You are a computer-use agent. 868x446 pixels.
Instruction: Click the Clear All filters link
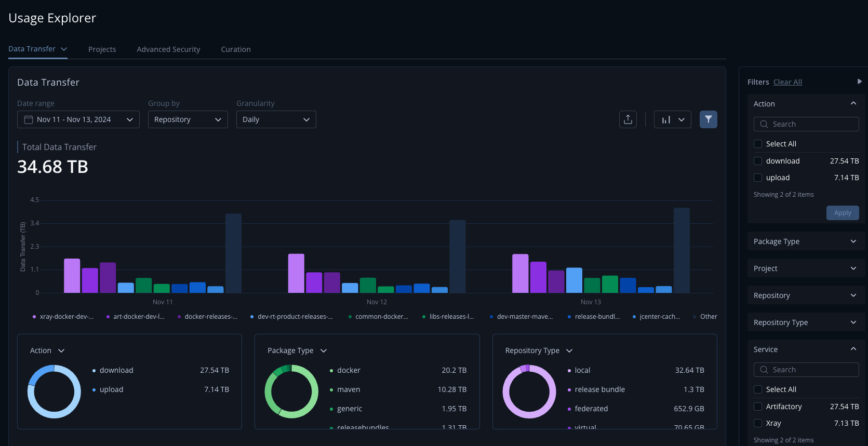(x=787, y=82)
